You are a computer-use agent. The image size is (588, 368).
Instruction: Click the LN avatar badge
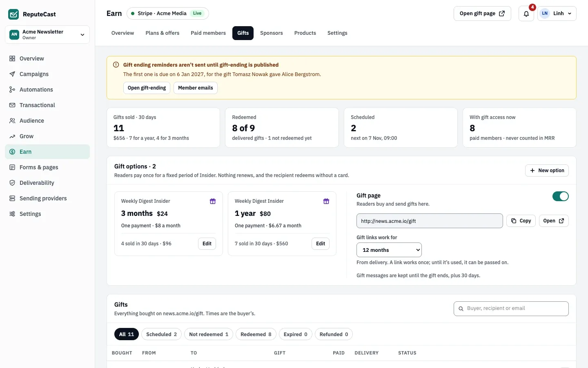click(545, 13)
